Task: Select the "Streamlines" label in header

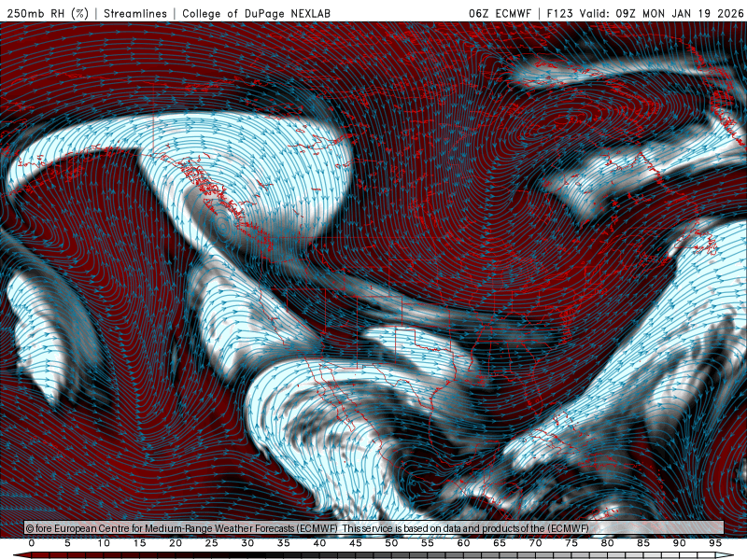Action: coord(135,13)
